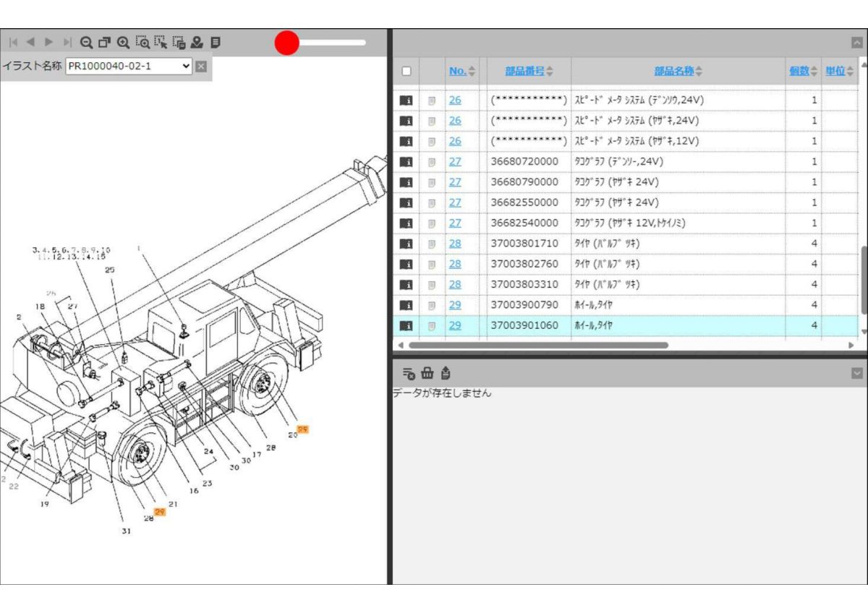This screenshot has width=868, height=613.
Task: Activate the area zoom selection tool
Action: 142,43
